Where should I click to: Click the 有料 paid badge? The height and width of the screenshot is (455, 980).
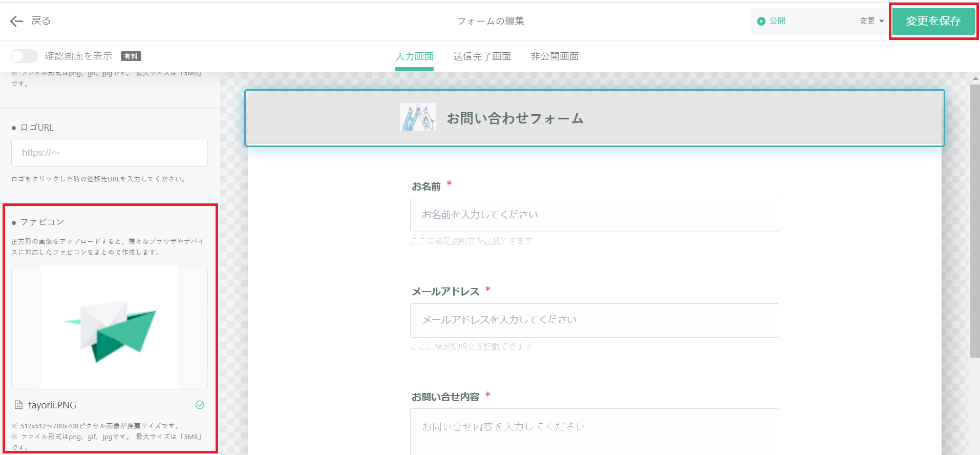(x=131, y=56)
